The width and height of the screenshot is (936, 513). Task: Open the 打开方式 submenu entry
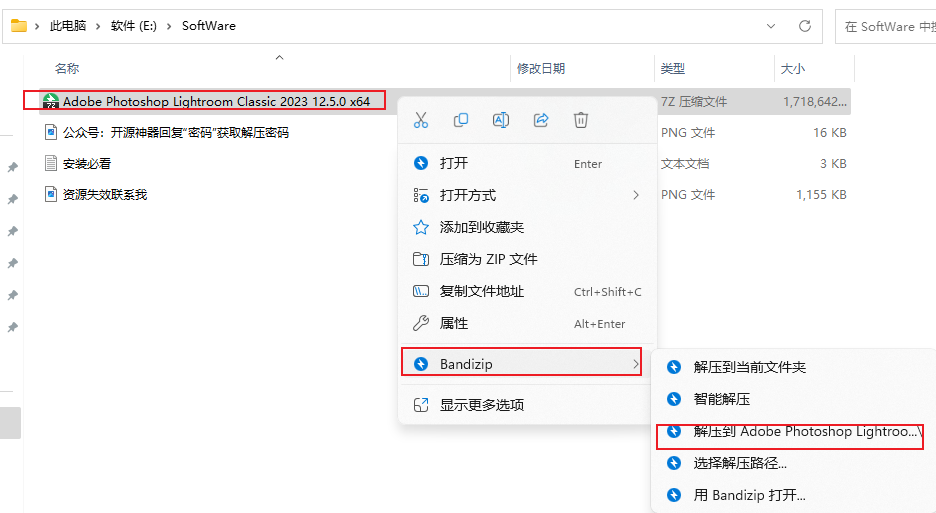click(x=528, y=195)
